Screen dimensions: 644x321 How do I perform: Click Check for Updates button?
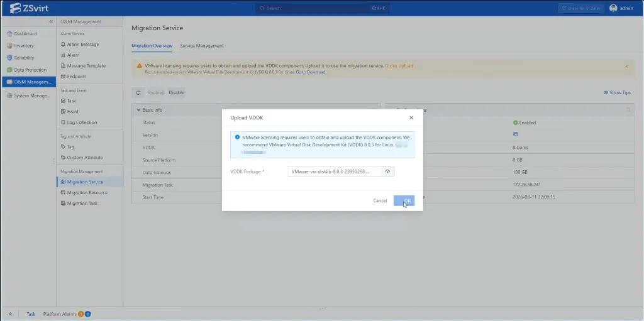click(x=580, y=8)
